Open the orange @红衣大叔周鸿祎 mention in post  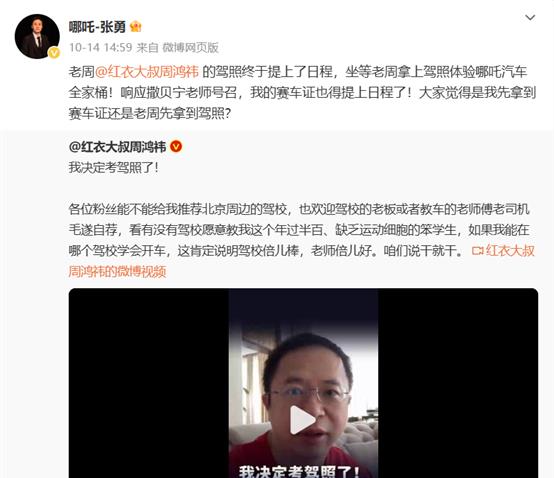[147, 72]
